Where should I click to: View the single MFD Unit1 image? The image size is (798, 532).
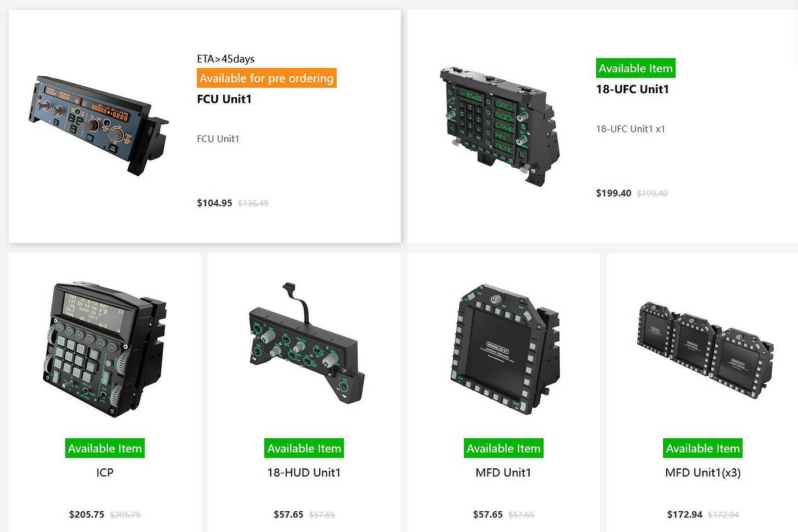[x=505, y=349]
